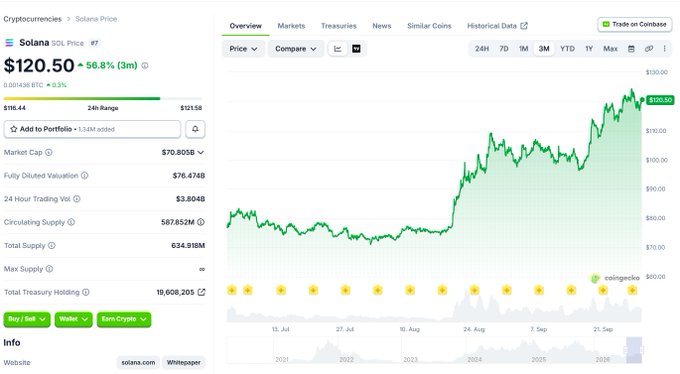Open Circulating Supply info icon
The width and height of the screenshot is (680, 374).
(x=71, y=222)
